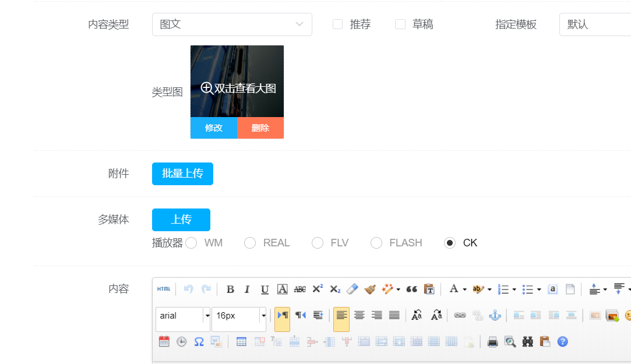Redo the last undone edit

tap(206, 289)
